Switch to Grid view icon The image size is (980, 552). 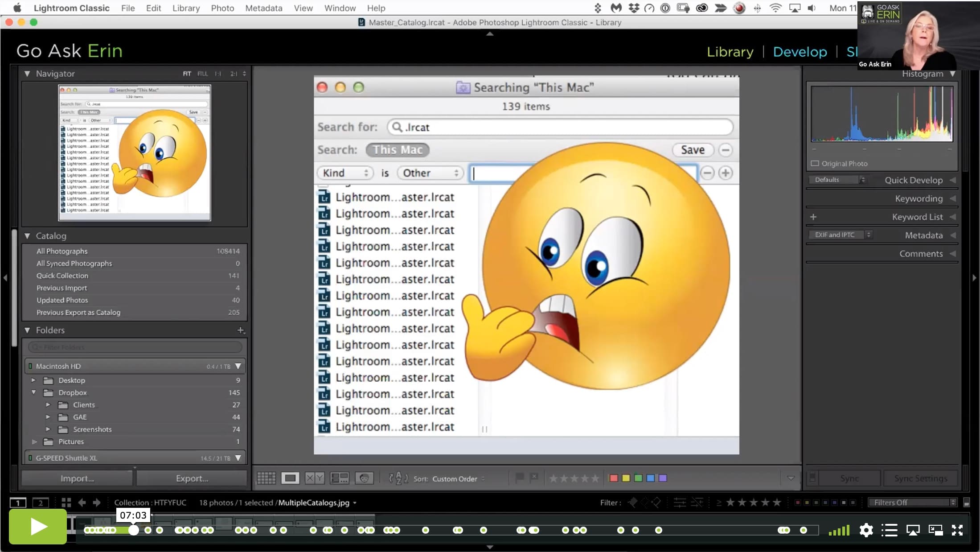point(266,478)
